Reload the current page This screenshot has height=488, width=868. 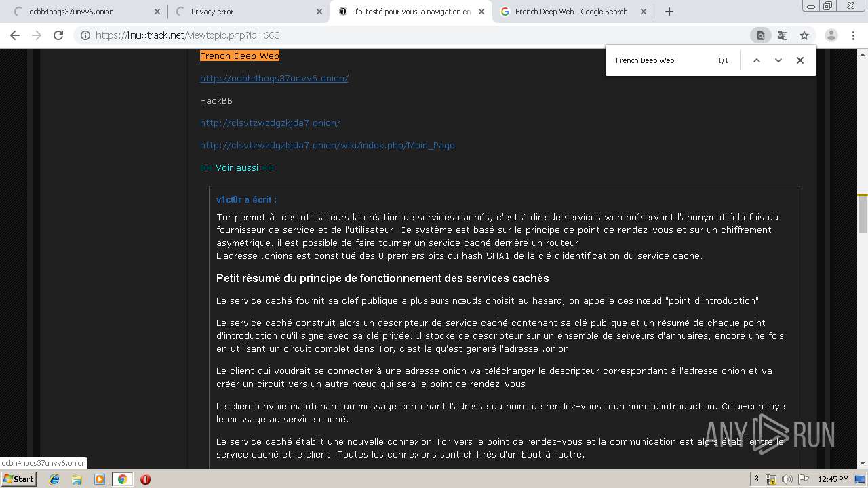pos(58,35)
